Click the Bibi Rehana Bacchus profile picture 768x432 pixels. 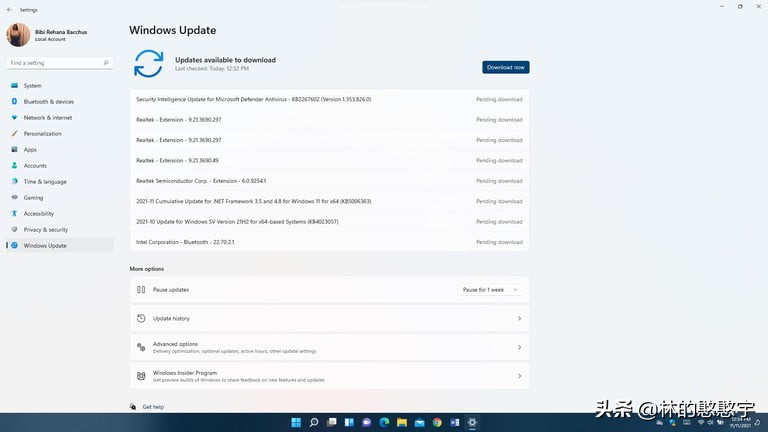point(18,35)
